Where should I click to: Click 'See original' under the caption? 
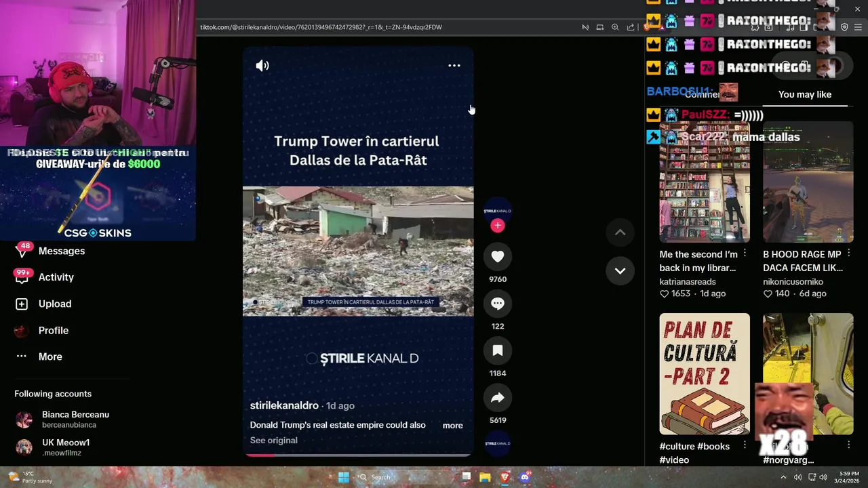pyautogui.click(x=274, y=441)
